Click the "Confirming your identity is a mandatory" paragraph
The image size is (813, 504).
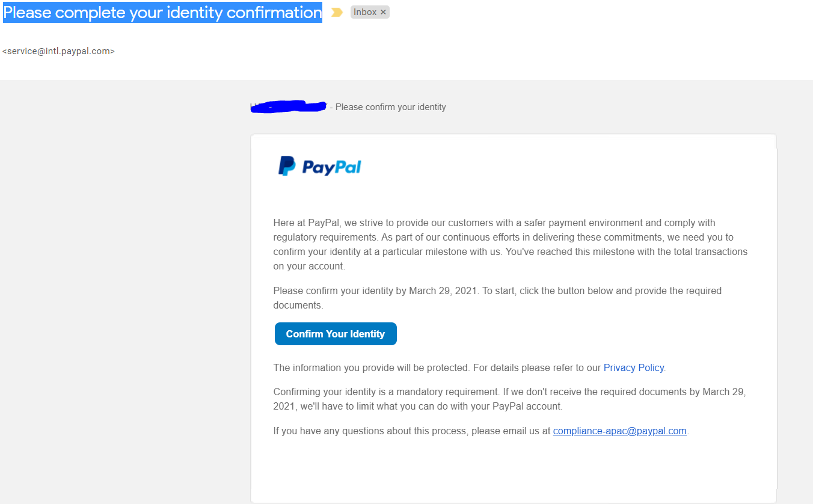tap(509, 399)
